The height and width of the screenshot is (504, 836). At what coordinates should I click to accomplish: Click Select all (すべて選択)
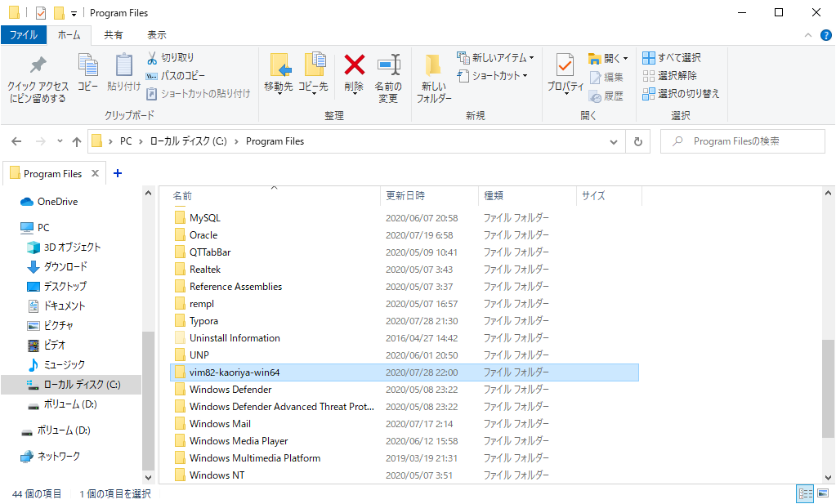672,57
